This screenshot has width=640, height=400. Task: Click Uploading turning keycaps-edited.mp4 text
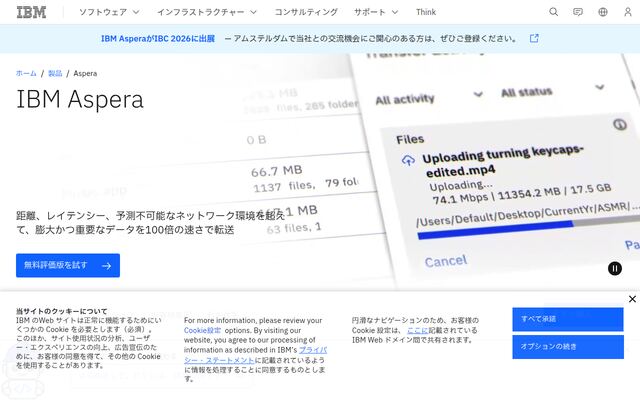[x=503, y=161]
